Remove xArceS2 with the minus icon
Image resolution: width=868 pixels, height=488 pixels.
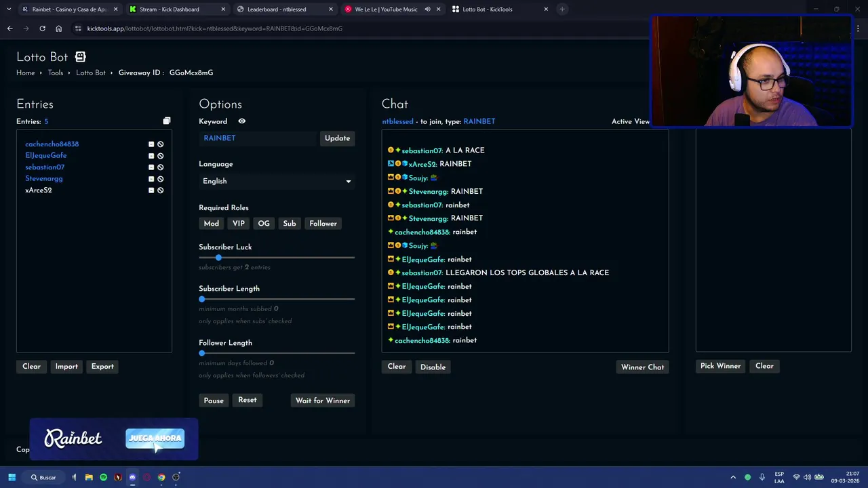pos(151,190)
